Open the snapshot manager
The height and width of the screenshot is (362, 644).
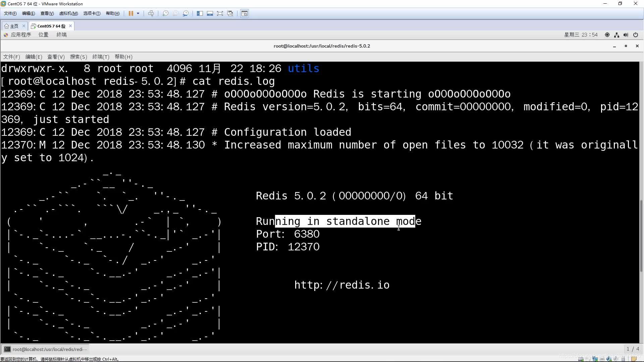(185, 13)
